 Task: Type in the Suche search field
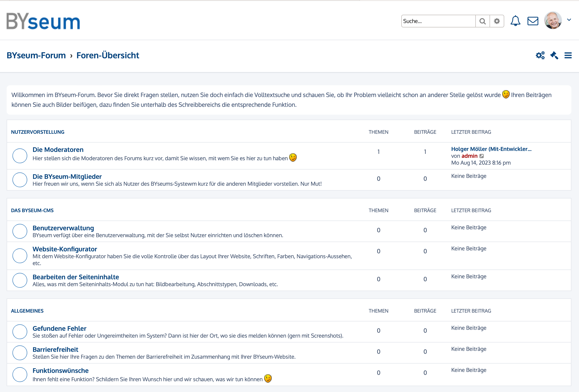[x=438, y=21]
